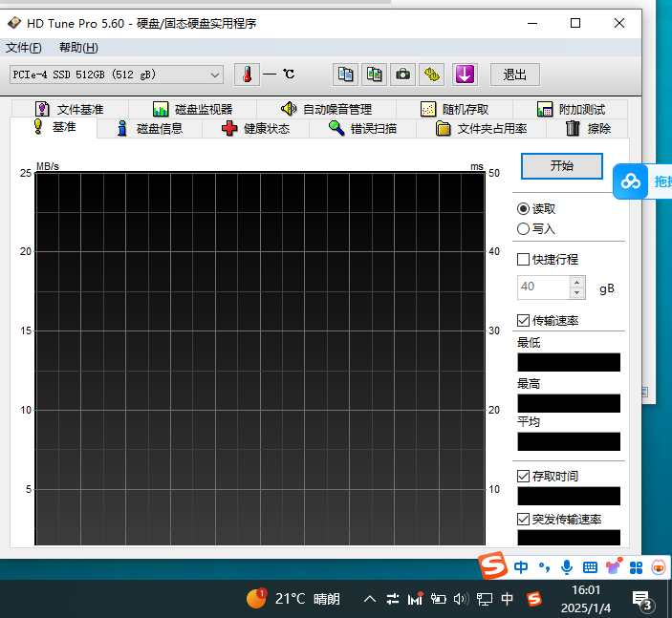Click the HD Tune title bar app icon
The image size is (672, 618).
(14, 23)
